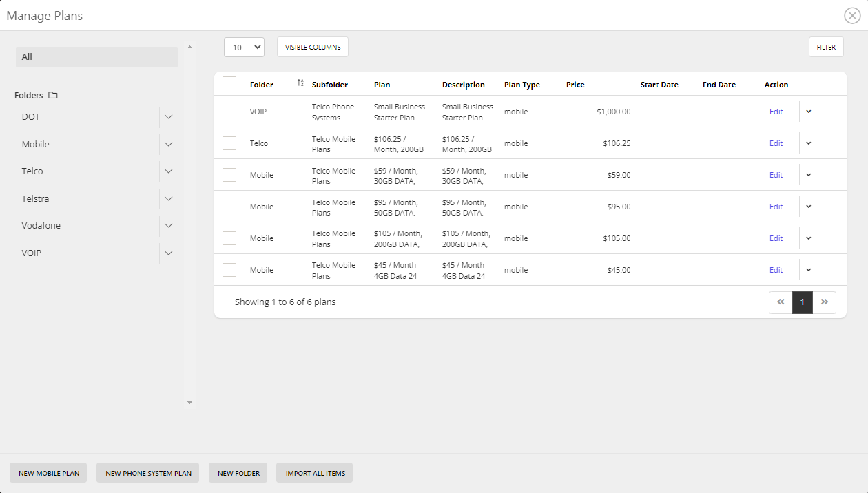Screen dimensions: 868x493
Task: Select the All item in the sidebar
Action: pyautogui.click(x=96, y=57)
